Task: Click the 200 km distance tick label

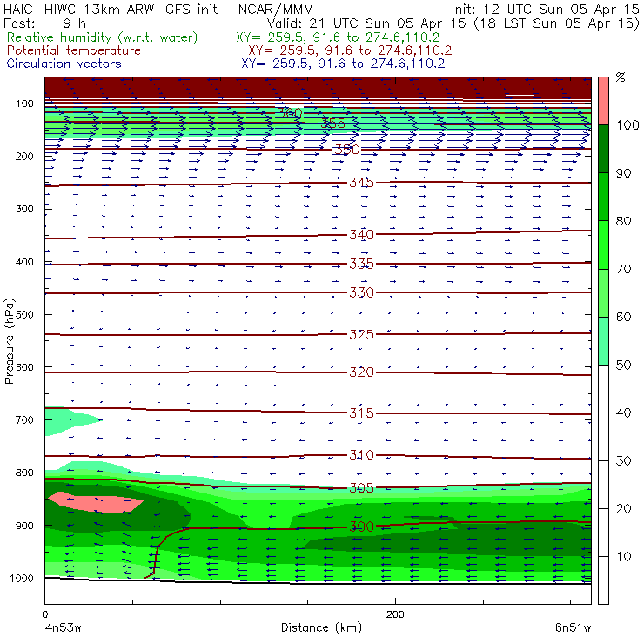Action: click(395, 614)
